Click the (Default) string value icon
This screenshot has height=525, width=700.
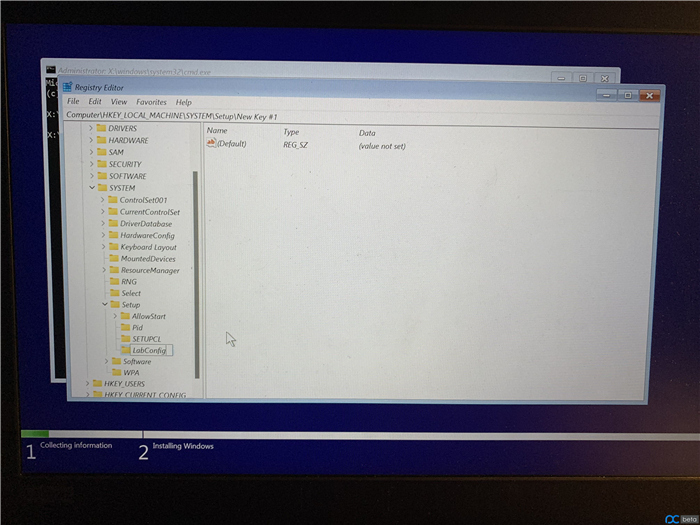211,143
